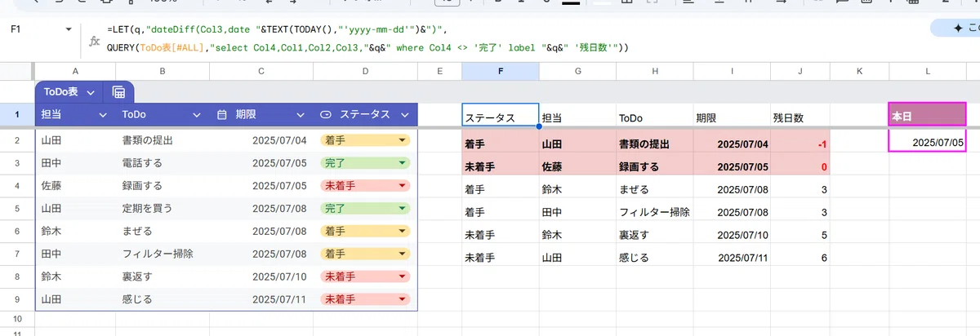Click the 残日数 header cell
Image resolution: width=980 pixels, height=336 pixels.
coord(800,115)
